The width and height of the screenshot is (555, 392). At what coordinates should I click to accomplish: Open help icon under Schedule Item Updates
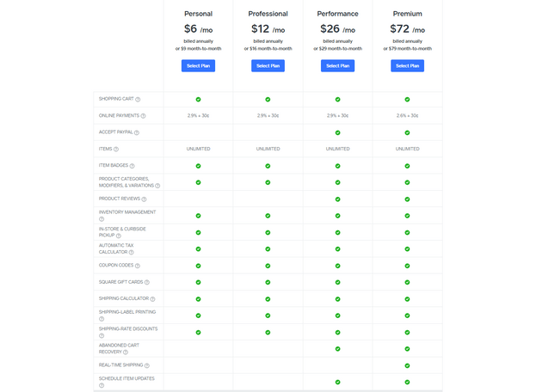102,385
